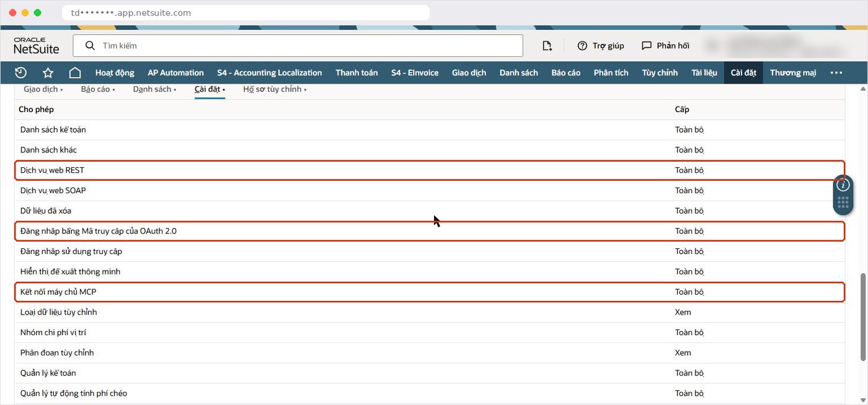This screenshot has width=868, height=405.
Task: Open S4 - Accounting Localization menu
Action: click(270, 72)
